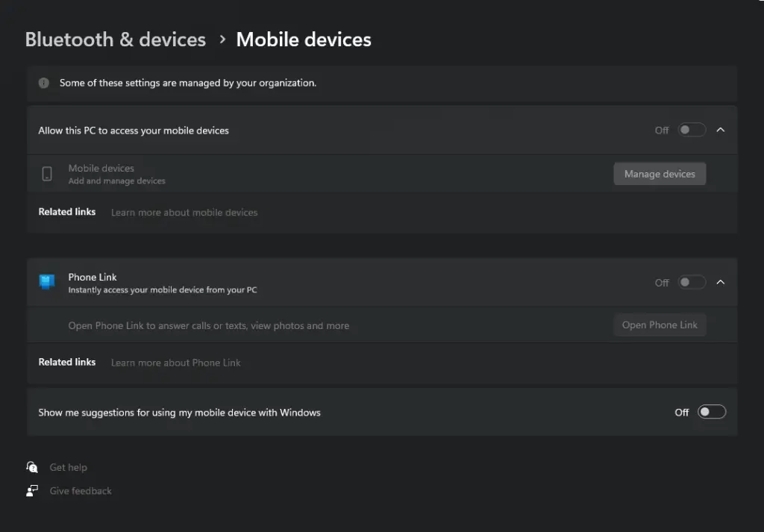764x532 pixels.
Task: Collapse the Phone Link section chevron
Action: click(x=720, y=283)
